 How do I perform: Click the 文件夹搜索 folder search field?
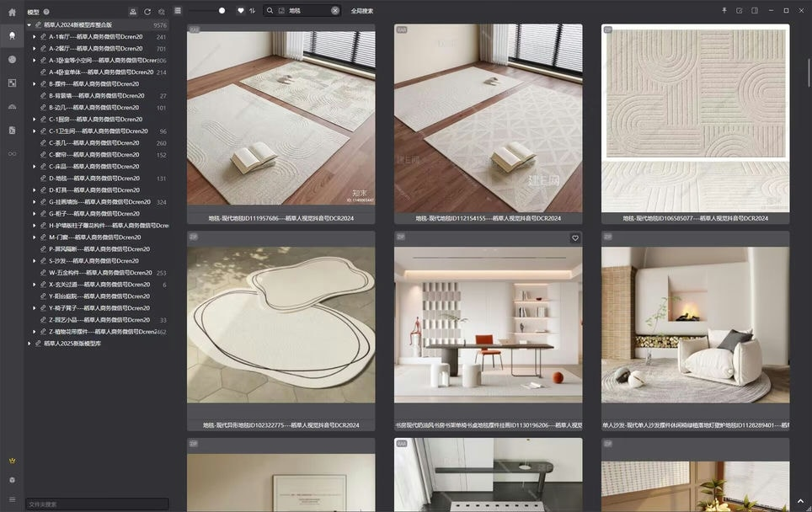click(97, 504)
